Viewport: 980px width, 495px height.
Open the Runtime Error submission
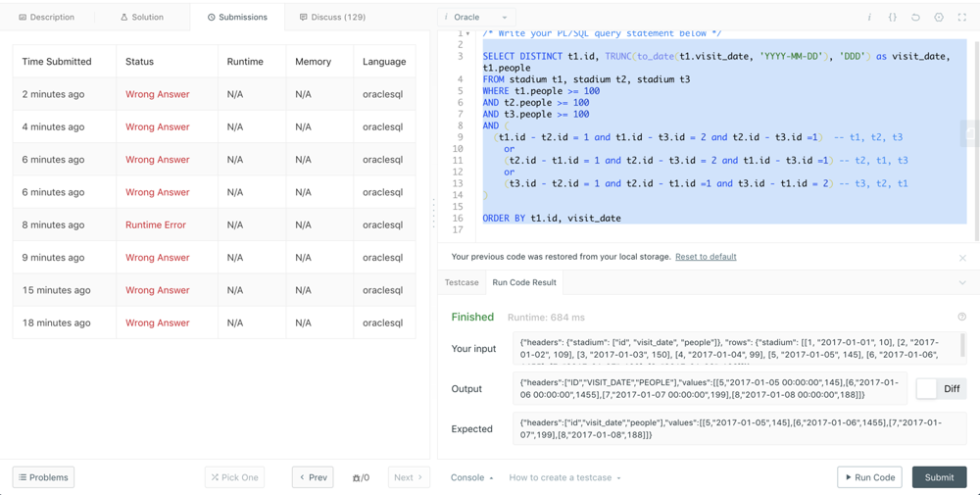156,224
